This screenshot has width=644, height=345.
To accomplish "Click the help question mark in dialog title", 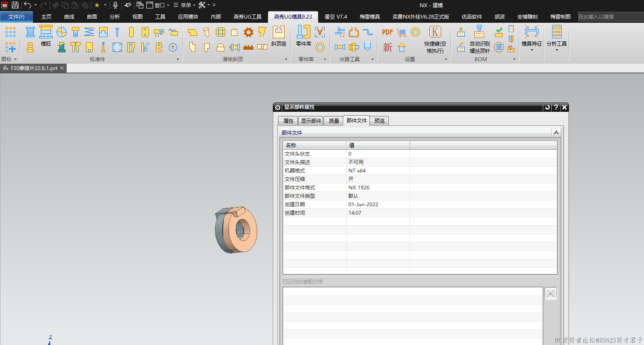I will point(556,107).
